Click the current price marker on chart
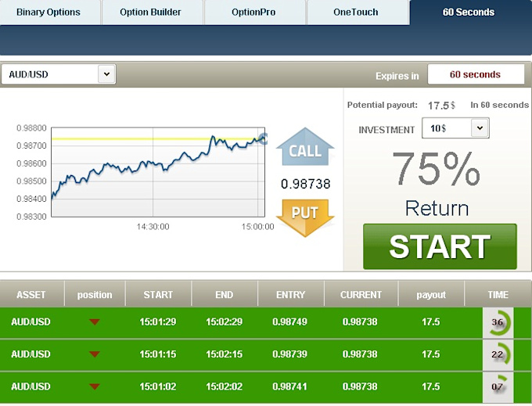 (263, 138)
